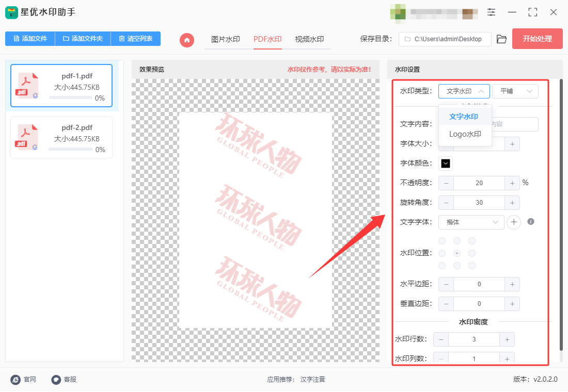Viewport: 568px width, 392px height.
Task: Switch to 视频水印 tab
Action: click(x=309, y=39)
